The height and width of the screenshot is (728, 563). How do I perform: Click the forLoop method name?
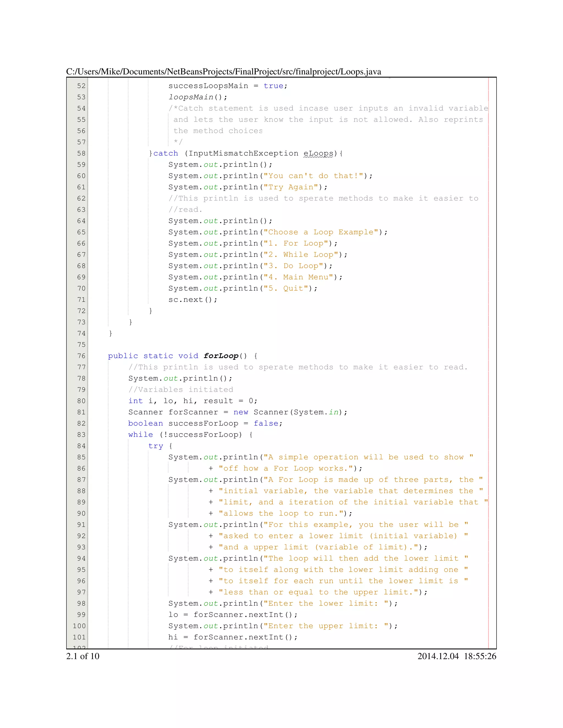(221, 356)
